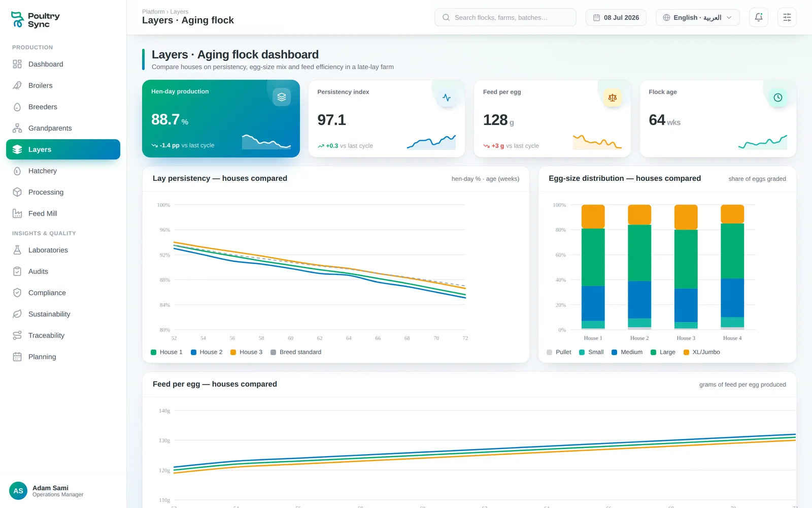This screenshot has height=508, width=812.
Task: Click the Feed per egg sparkline
Action: coord(597,142)
